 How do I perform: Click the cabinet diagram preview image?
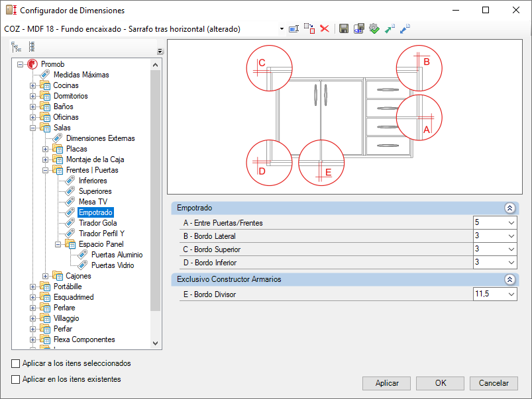[345, 117]
